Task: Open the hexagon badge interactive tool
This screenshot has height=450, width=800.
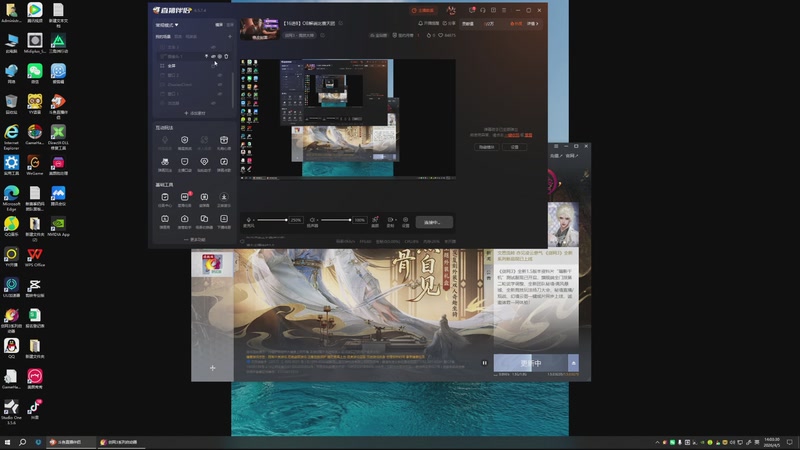Action: 184,142
